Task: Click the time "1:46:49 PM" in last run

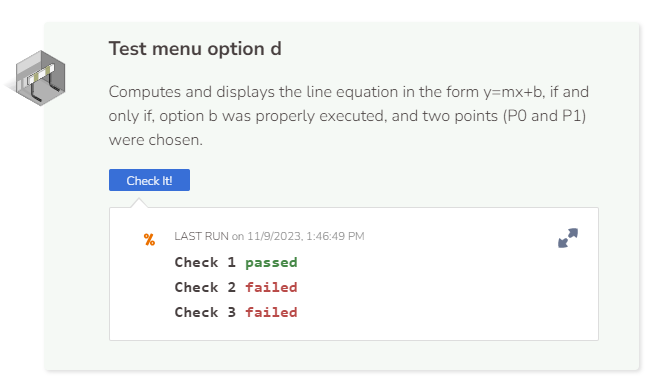Action: (x=335, y=236)
